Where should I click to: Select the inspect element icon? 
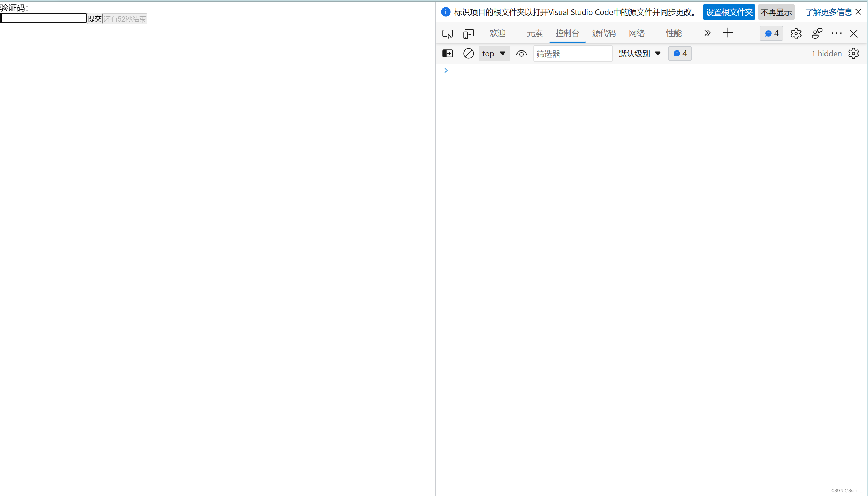click(448, 33)
